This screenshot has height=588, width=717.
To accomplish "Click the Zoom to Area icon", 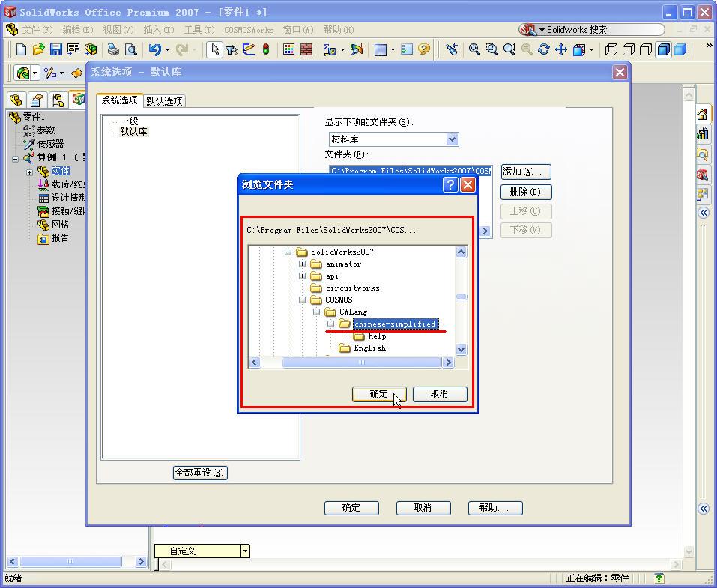I will tap(491, 49).
